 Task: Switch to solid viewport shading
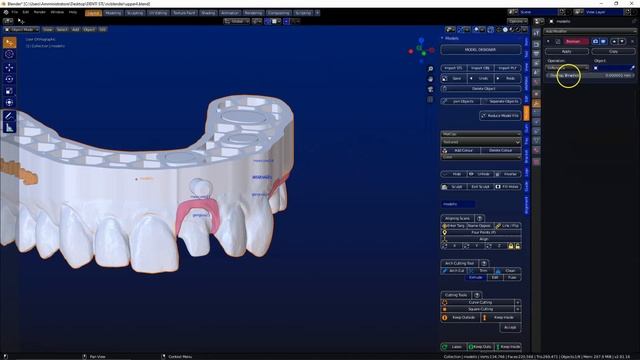(x=505, y=29)
